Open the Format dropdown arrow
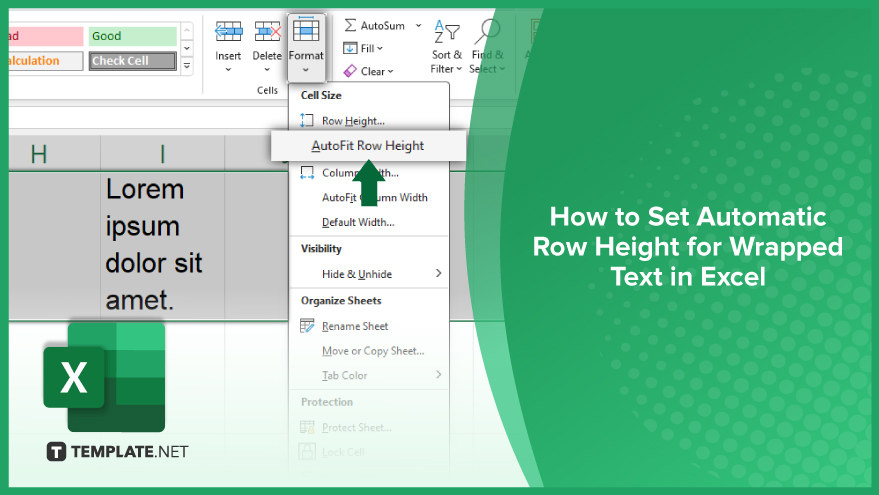This screenshot has height=495, width=879. point(306,70)
